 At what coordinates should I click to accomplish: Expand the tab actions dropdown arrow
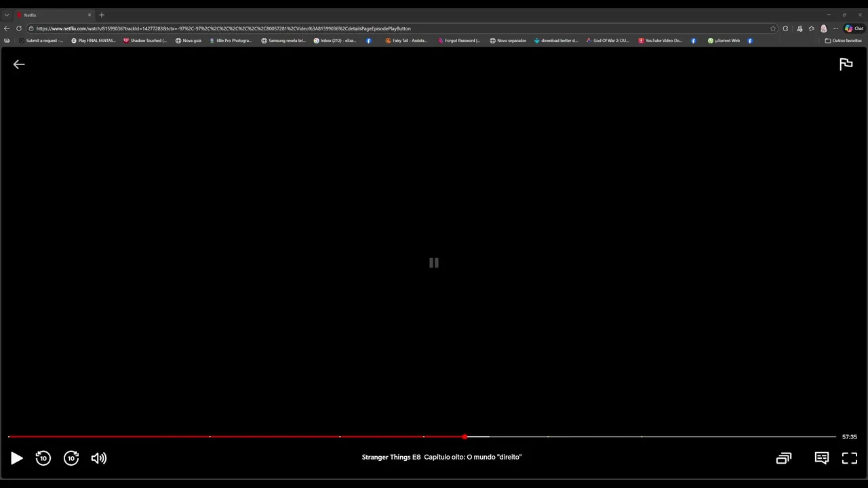click(x=7, y=15)
